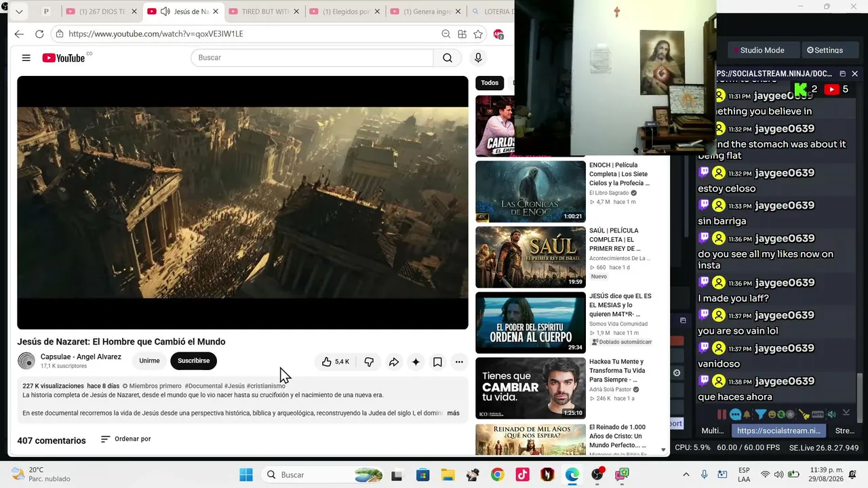Clear chat with the broom icon
The width and height of the screenshot is (868, 488).
click(x=804, y=414)
